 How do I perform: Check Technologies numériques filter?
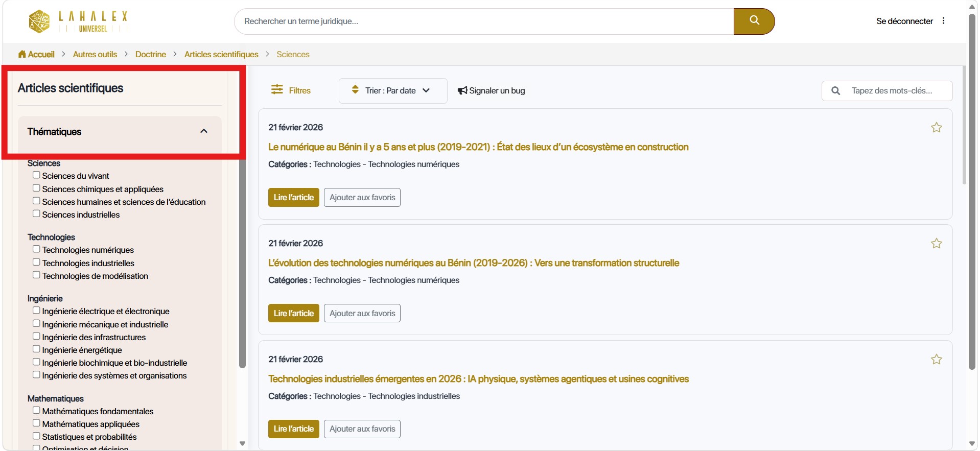pyautogui.click(x=36, y=249)
